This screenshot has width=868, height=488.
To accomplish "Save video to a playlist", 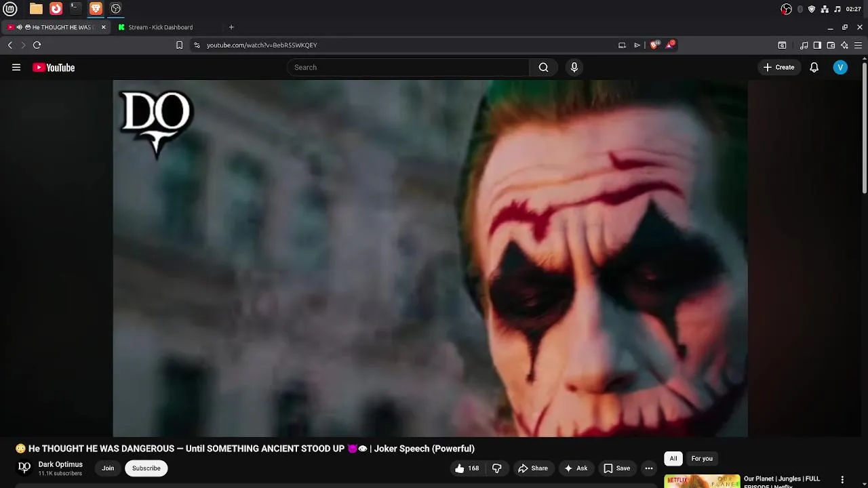I will point(617,468).
